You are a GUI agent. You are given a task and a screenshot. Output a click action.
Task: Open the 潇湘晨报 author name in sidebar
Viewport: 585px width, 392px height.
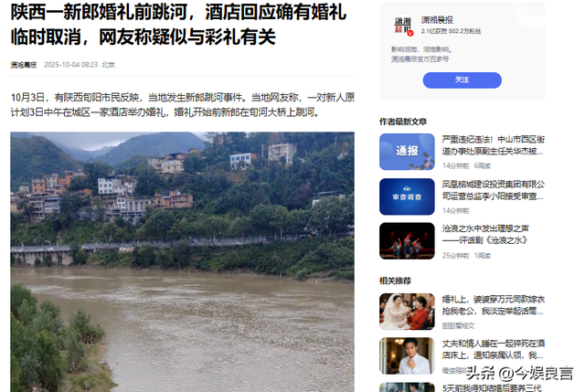pos(437,20)
